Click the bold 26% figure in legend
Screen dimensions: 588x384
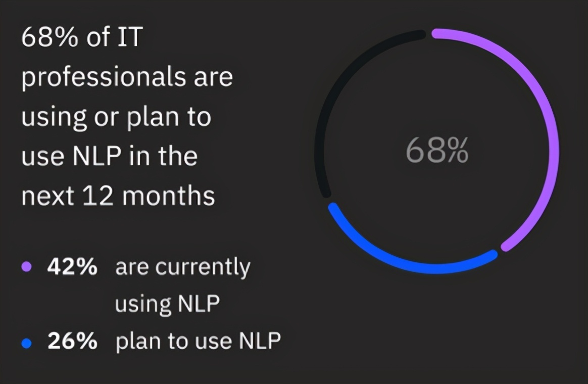click(x=72, y=341)
